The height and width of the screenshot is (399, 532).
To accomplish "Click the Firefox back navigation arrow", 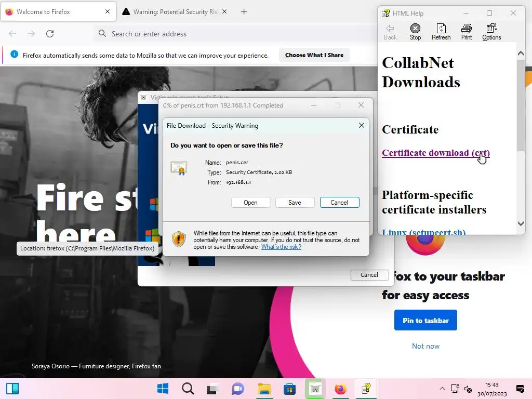I will [12, 34].
